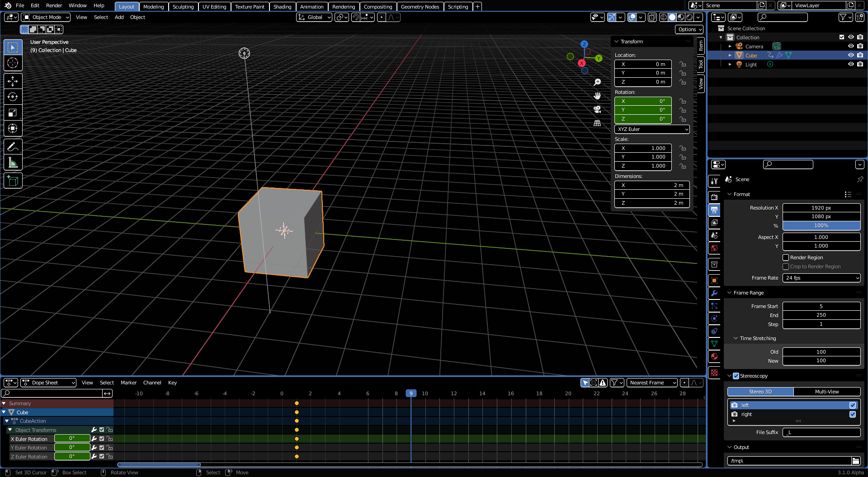The height and width of the screenshot is (477, 868).
Task: Enable the Render Region checkbox
Action: tap(786, 257)
